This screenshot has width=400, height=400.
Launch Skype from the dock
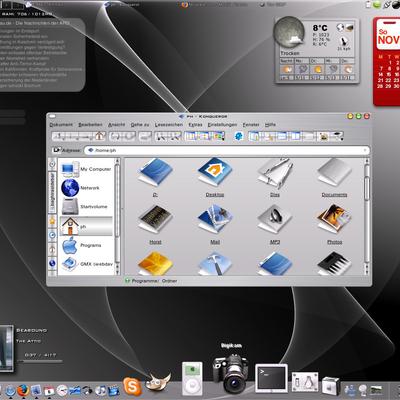pos(132,387)
